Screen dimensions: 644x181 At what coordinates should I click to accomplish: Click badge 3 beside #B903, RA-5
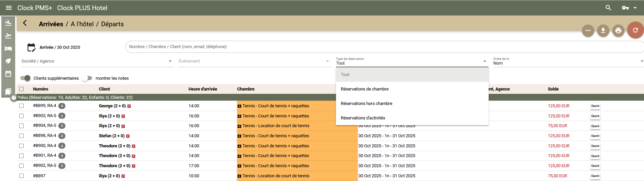[x=62, y=116]
